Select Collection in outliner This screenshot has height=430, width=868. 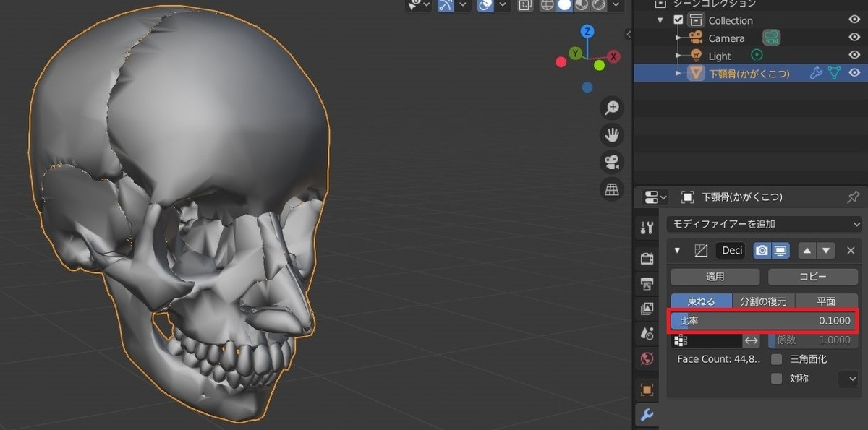pyautogui.click(x=731, y=20)
